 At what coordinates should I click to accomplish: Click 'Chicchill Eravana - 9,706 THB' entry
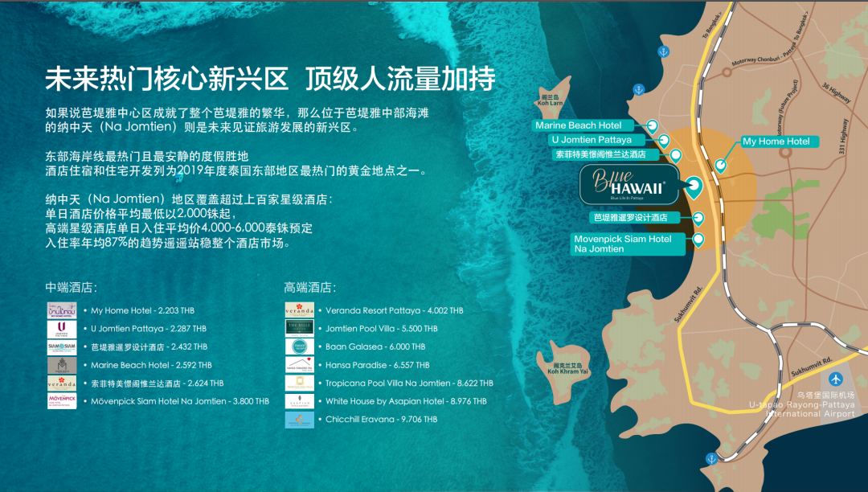coord(382,420)
